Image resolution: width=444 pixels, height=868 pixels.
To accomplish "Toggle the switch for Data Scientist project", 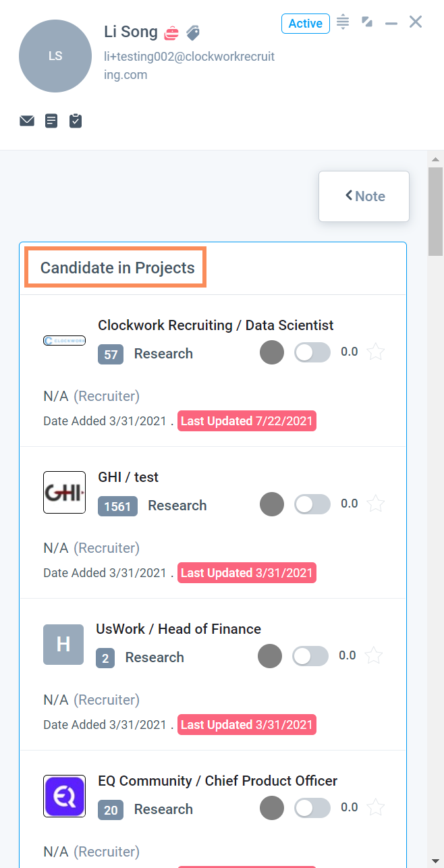I will [312, 352].
